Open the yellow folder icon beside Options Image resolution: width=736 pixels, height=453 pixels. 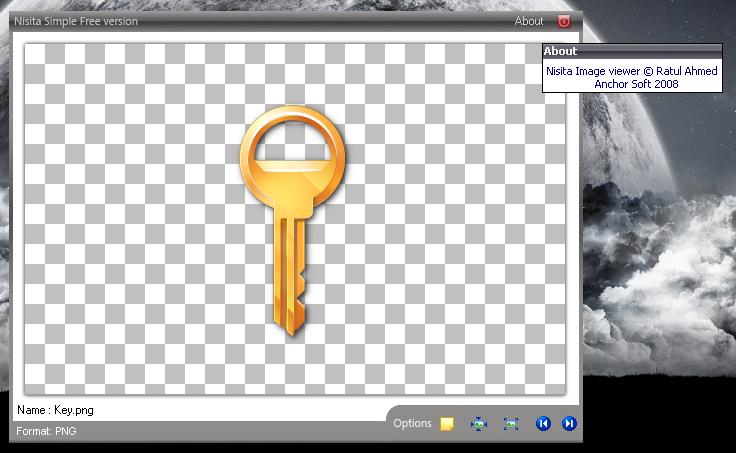pos(447,424)
